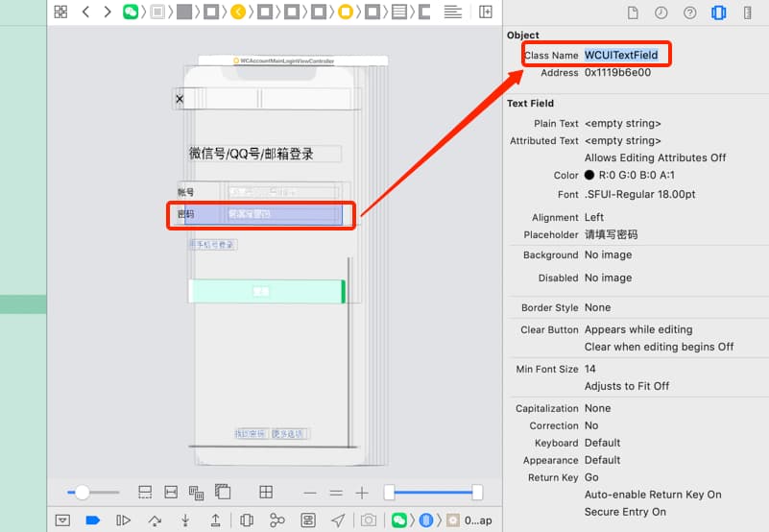Open the debug memory graph

click(277, 520)
